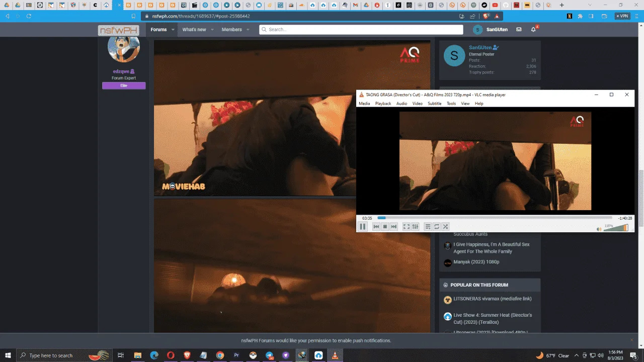Click the Windows taskbar search box
Image resolution: width=644 pixels, height=362 pixels.
click(64, 355)
